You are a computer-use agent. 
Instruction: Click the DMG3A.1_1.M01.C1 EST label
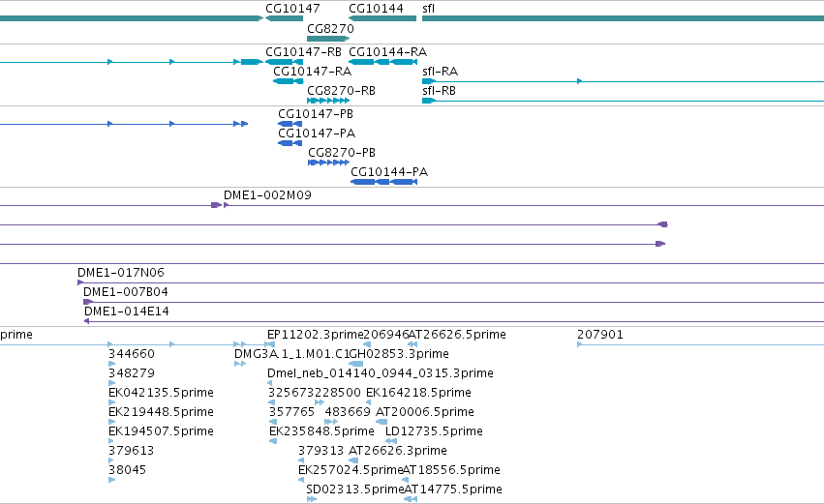(x=291, y=354)
